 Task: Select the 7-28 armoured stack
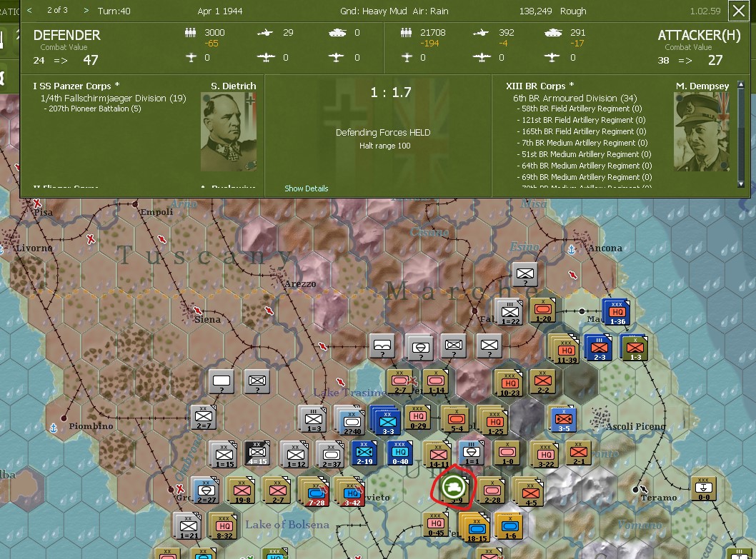(x=315, y=493)
